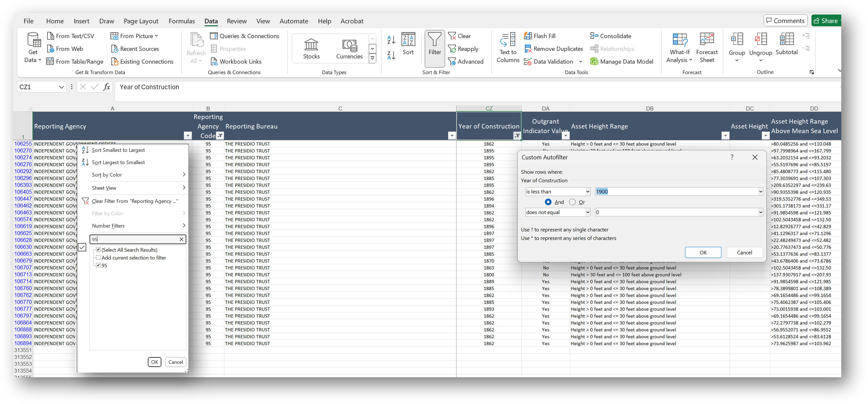The image size is (868, 404).
Task: Click Cancel in the filter dropdown panel
Action: (175, 362)
